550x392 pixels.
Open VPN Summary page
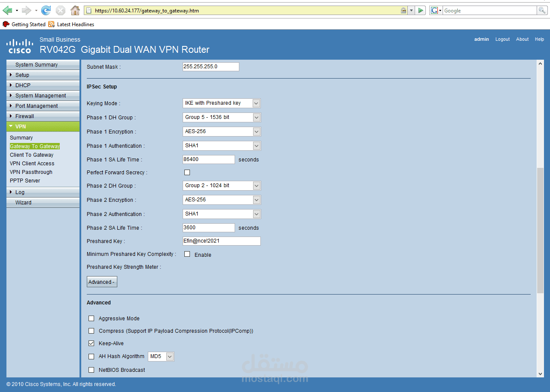point(21,138)
